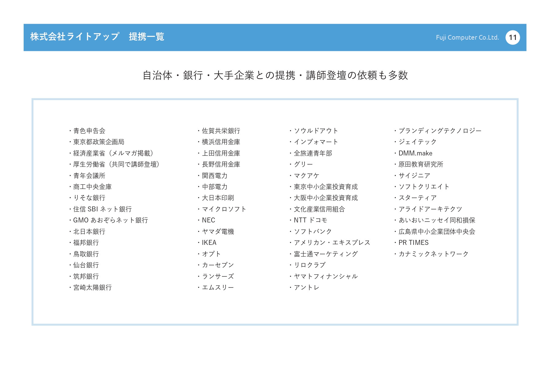Click the ソフトクリエイト entry
Viewport: 550px width, 392px height.
422,187
